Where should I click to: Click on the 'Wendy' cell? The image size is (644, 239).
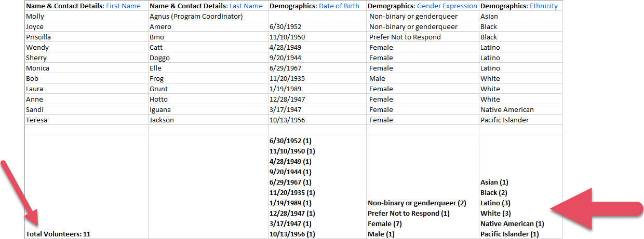click(x=86, y=47)
